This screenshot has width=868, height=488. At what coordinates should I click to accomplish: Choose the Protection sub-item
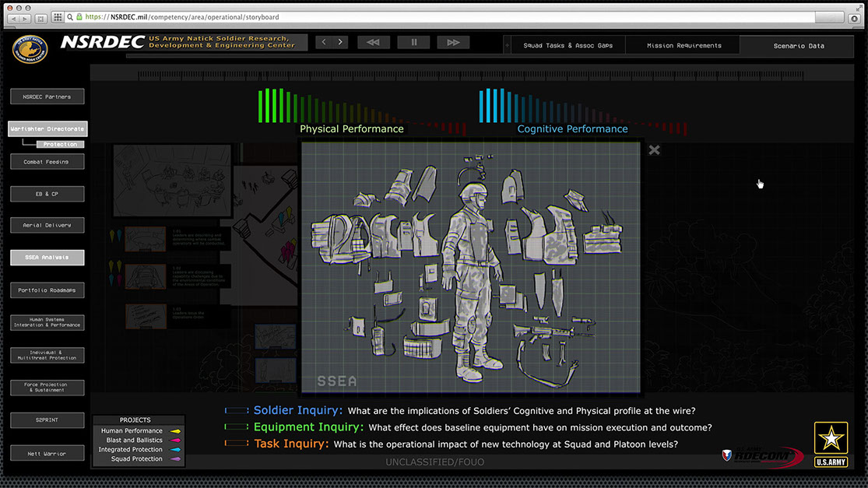click(60, 144)
